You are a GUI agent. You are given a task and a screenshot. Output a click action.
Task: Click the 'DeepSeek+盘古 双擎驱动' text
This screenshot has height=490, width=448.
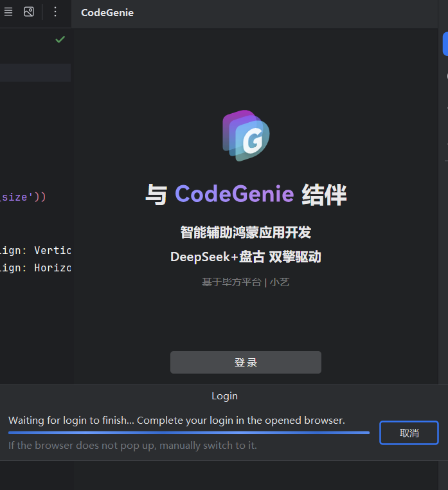click(246, 257)
